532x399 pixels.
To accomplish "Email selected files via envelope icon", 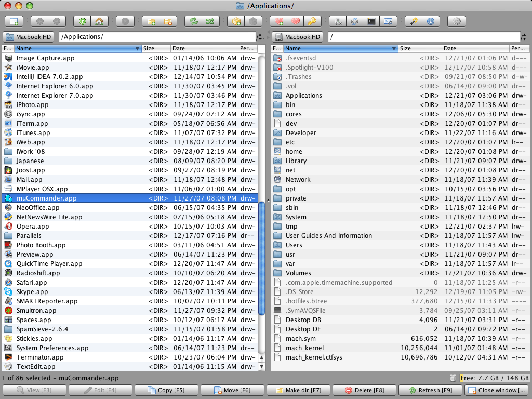I will click(x=388, y=21).
